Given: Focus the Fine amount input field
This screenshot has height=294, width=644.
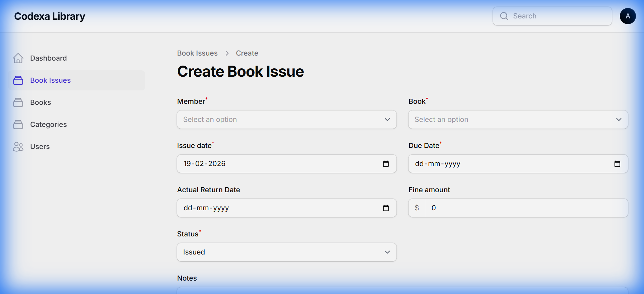Looking at the screenshot, I should tap(526, 208).
